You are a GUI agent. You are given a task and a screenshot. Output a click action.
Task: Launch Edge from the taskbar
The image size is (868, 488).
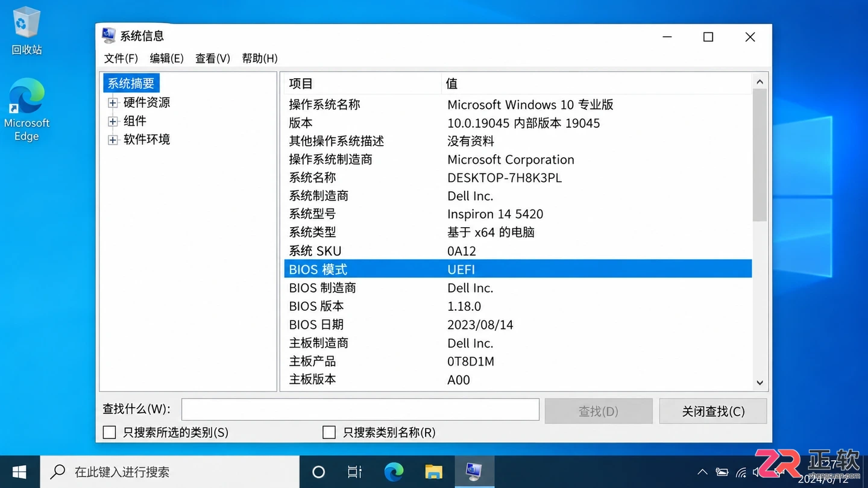point(394,472)
